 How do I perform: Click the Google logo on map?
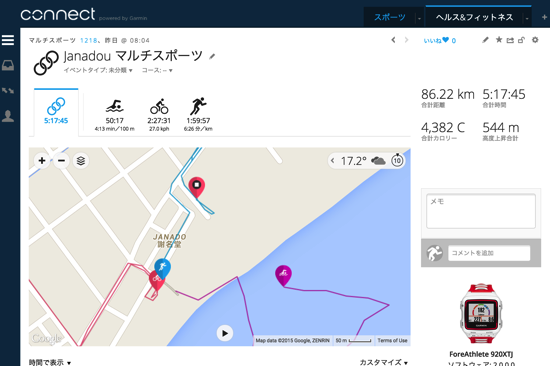(47, 338)
